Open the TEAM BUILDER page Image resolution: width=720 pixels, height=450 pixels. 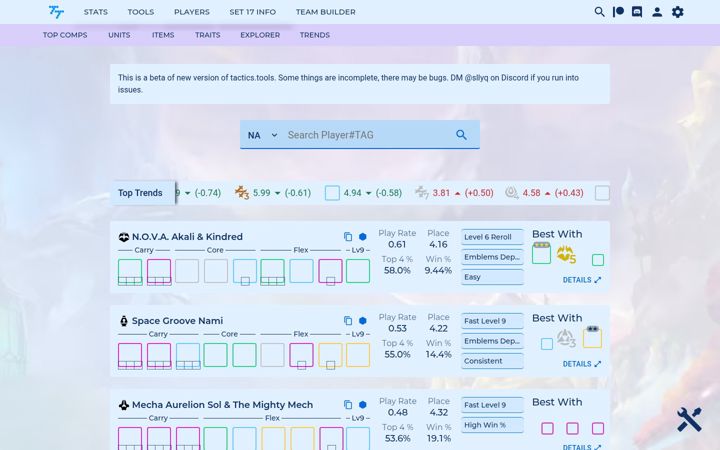click(326, 12)
